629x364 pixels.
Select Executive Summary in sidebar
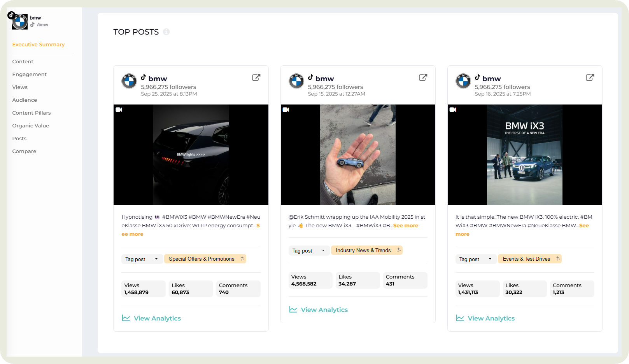click(x=38, y=44)
